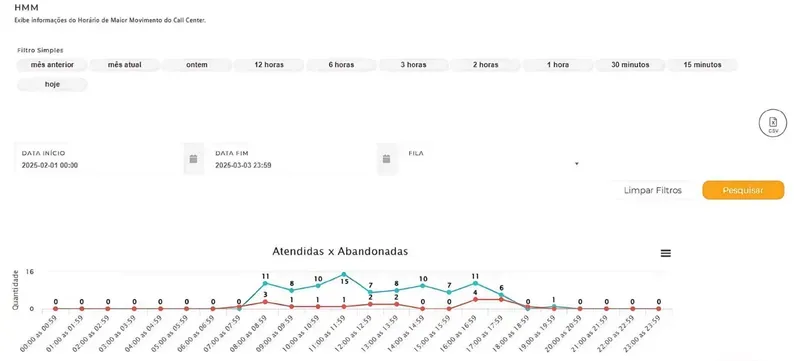Click the teal point labeled 6 at 17:00

point(501,295)
